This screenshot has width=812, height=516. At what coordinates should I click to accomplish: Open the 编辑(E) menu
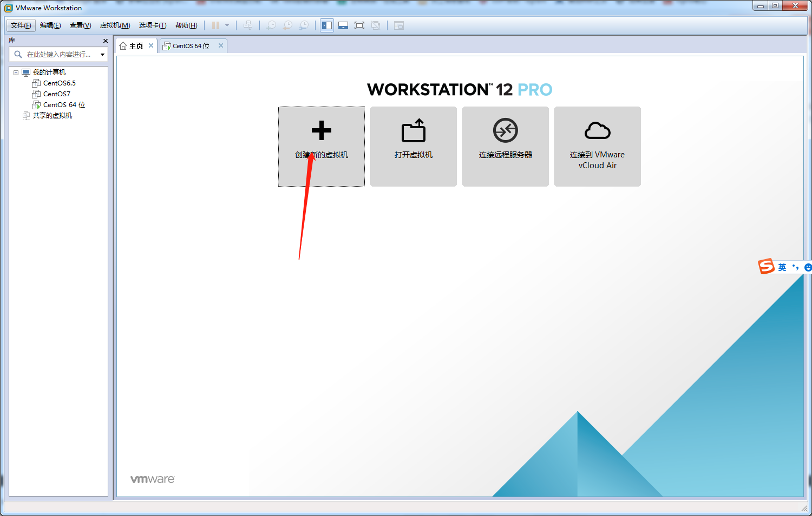pos(50,25)
